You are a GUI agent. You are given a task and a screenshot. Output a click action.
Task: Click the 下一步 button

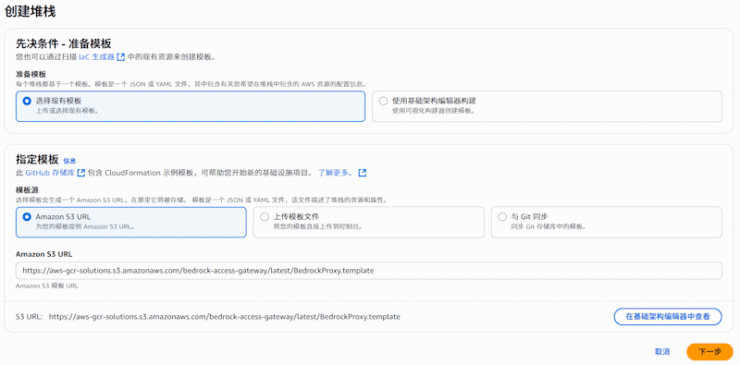click(709, 352)
